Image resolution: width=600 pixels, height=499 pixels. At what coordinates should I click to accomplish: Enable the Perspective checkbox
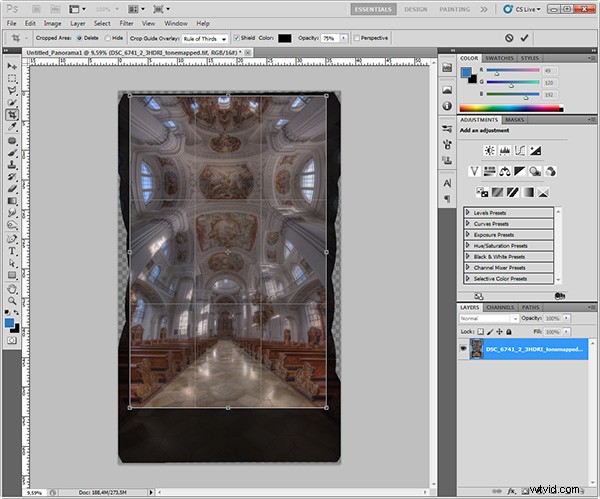(x=357, y=38)
